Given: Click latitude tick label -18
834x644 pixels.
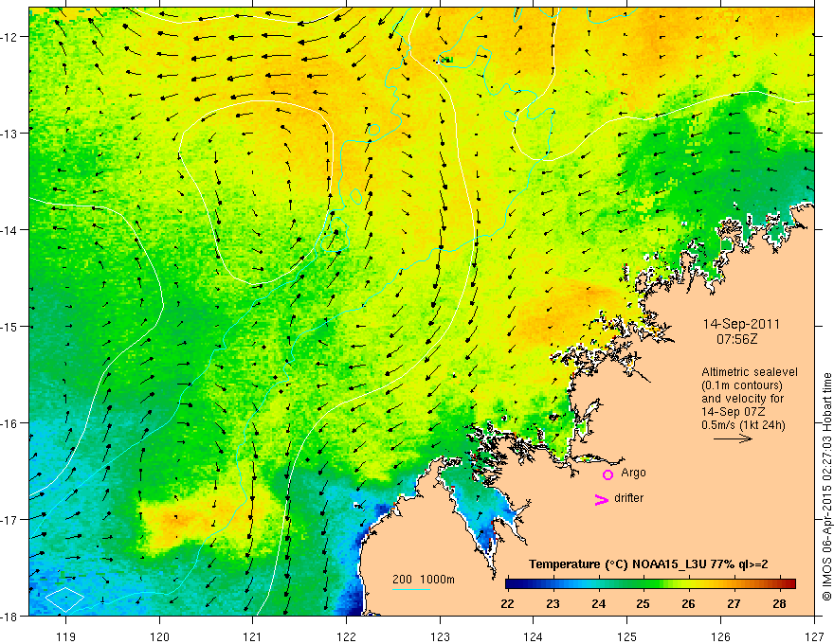Looking at the screenshot, I should click(10, 617).
